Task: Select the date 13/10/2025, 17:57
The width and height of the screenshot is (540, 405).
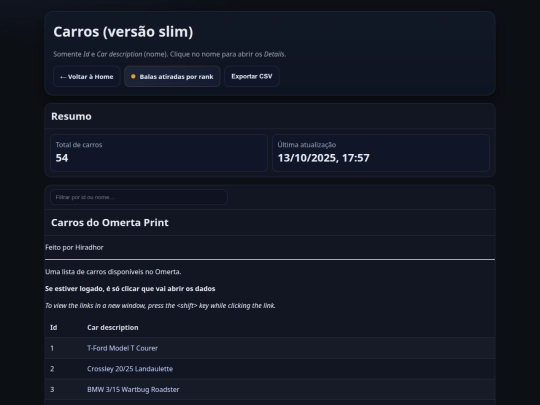Action: [323, 158]
